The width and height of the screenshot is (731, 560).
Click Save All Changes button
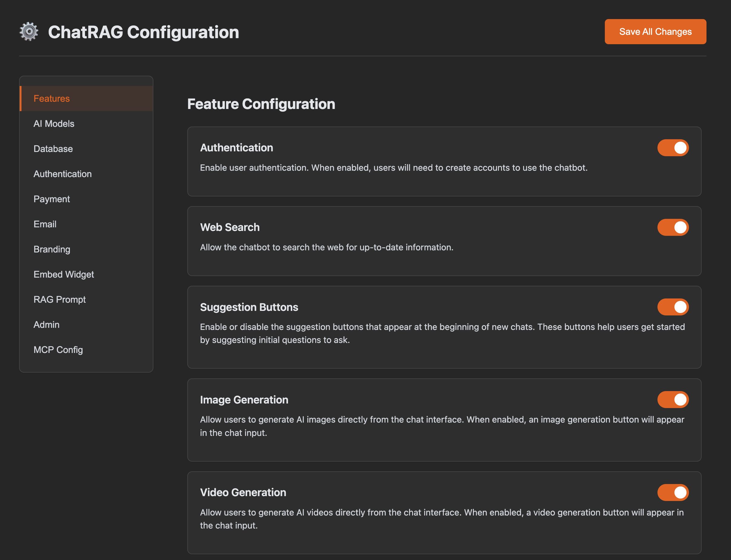(x=655, y=32)
